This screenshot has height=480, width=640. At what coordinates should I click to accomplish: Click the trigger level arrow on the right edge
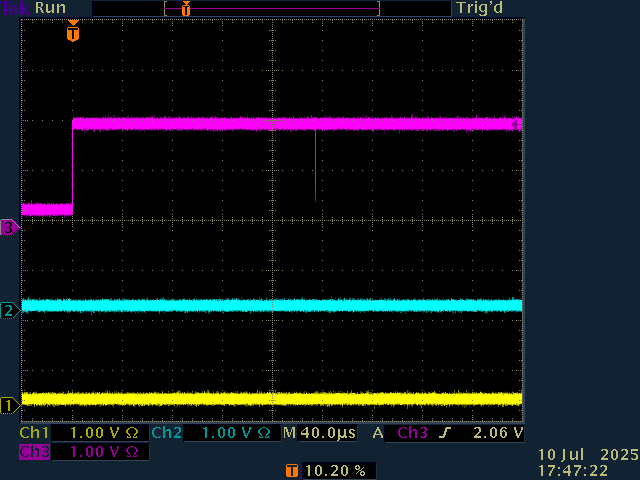516,124
